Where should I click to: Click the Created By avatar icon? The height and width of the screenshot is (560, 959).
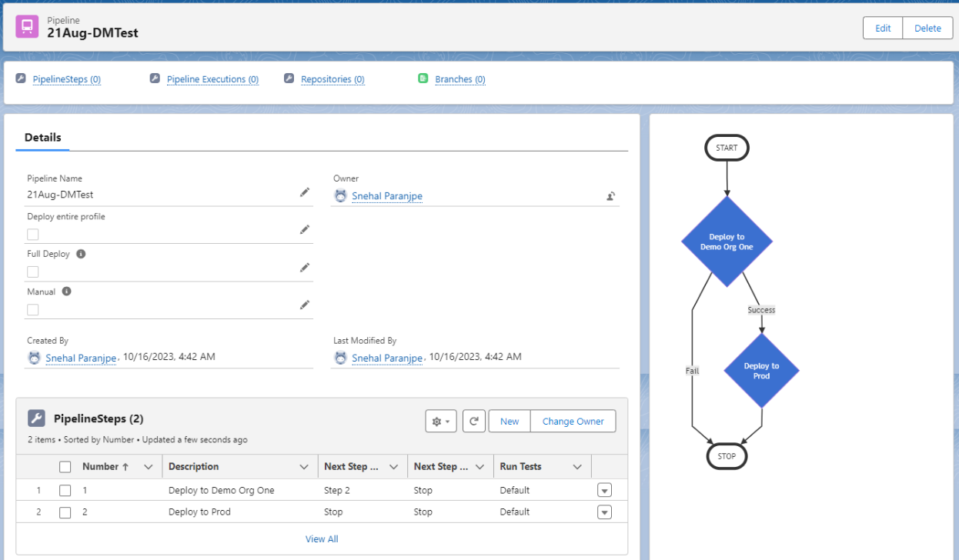[34, 358]
